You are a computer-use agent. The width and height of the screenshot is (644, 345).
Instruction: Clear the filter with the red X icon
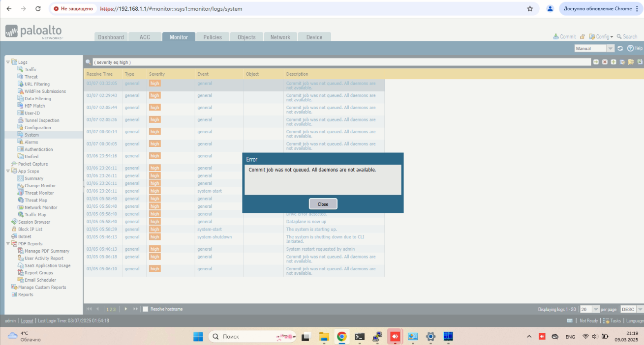tap(605, 62)
